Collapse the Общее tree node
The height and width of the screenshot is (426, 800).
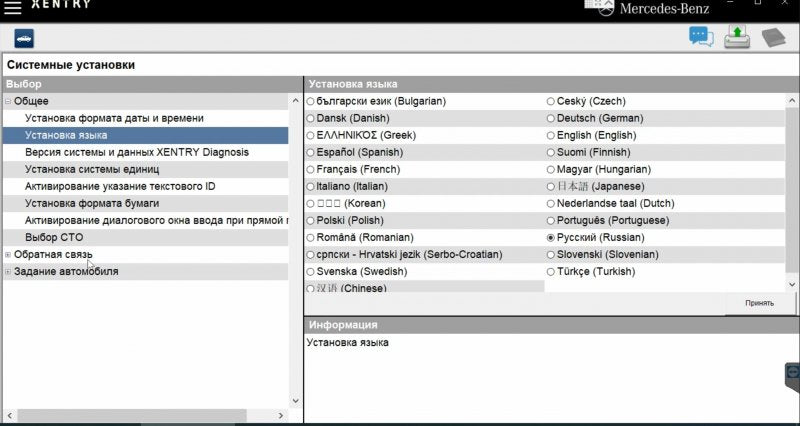[x=8, y=101]
